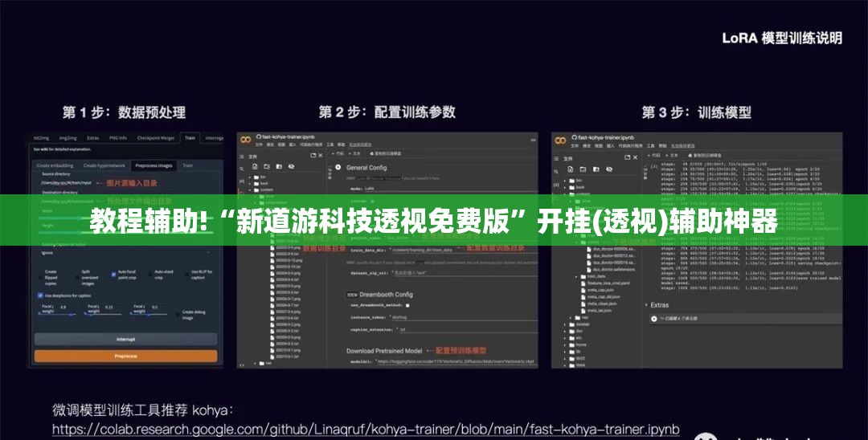
Task: Close files panel in step 3 Colab
Action: pos(636,157)
